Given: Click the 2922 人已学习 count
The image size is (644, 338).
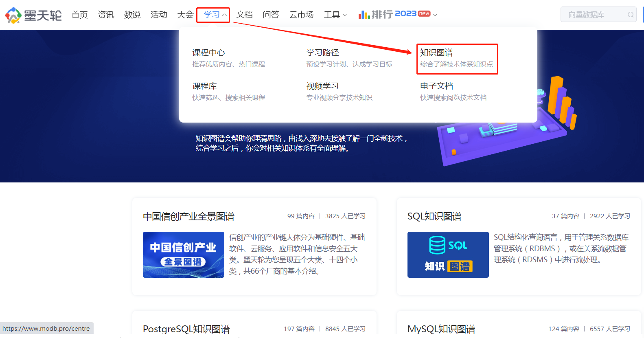Looking at the screenshot, I should coord(610,216).
